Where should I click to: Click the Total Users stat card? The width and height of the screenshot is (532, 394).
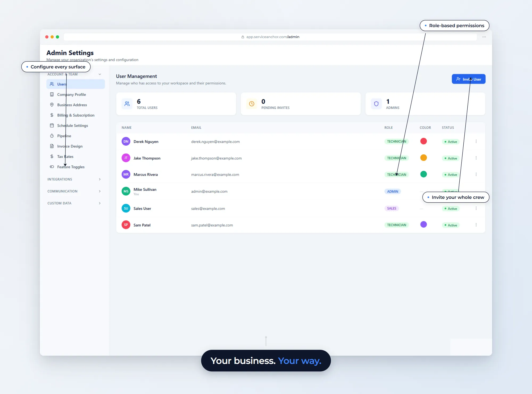pyautogui.click(x=176, y=104)
